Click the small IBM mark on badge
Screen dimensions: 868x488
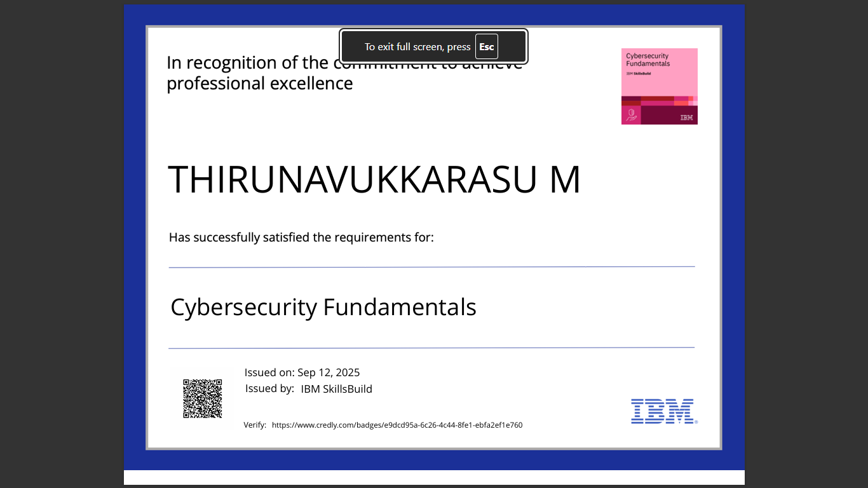[x=686, y=118]
